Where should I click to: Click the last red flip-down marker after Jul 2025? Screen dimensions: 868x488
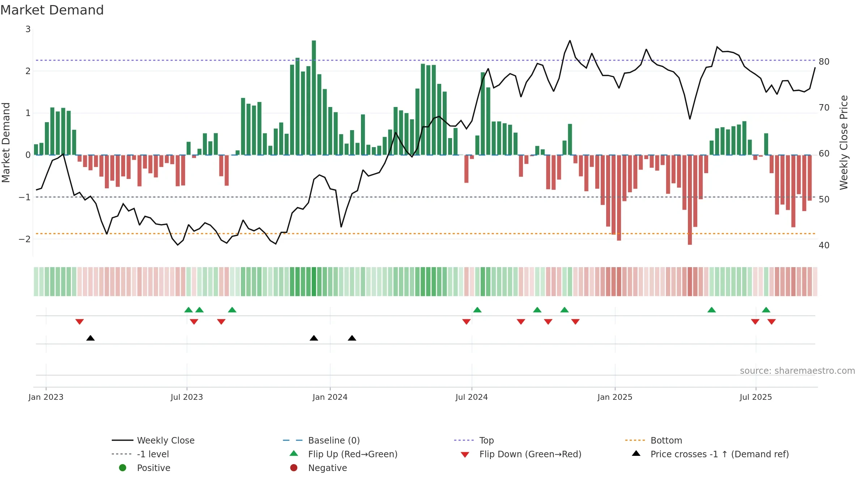[x=771, y=322]
